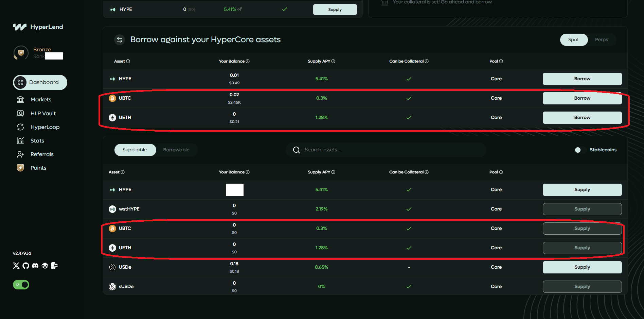Image resolution: width=644 pixels, height=319 pixels.
Task: Click the phone-and-bank icon in sidebar footer
Action: [54, 266]
